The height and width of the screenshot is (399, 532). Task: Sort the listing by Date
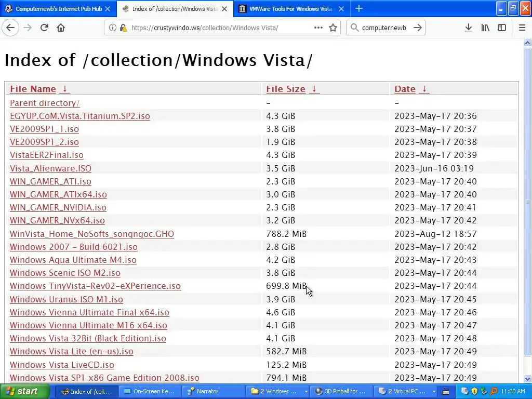coord(405,89)
